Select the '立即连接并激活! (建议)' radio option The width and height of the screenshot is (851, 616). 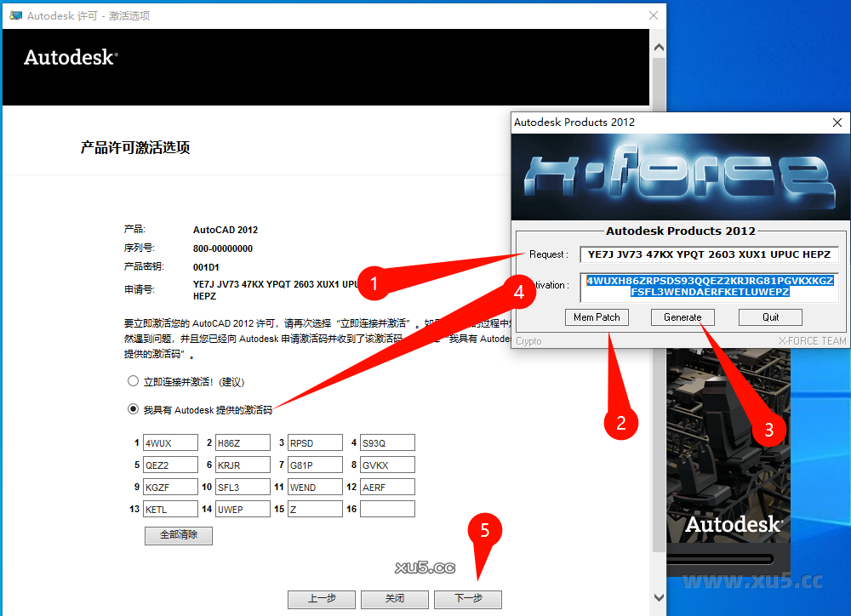133,381
